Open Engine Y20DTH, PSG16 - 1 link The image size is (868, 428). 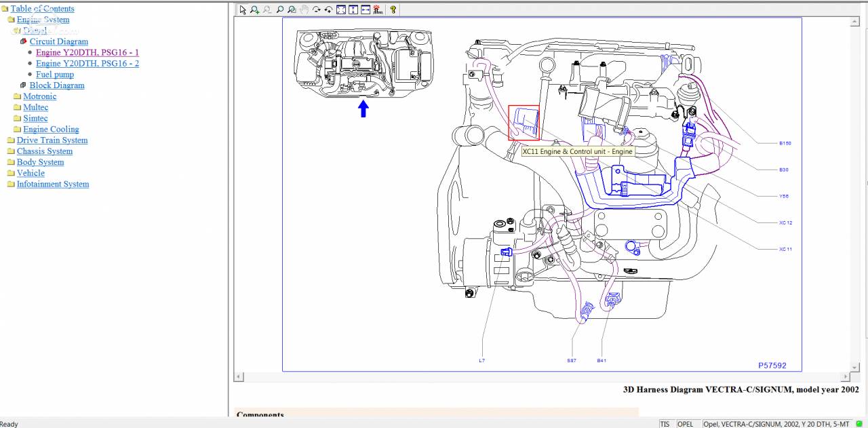[87, 52]
